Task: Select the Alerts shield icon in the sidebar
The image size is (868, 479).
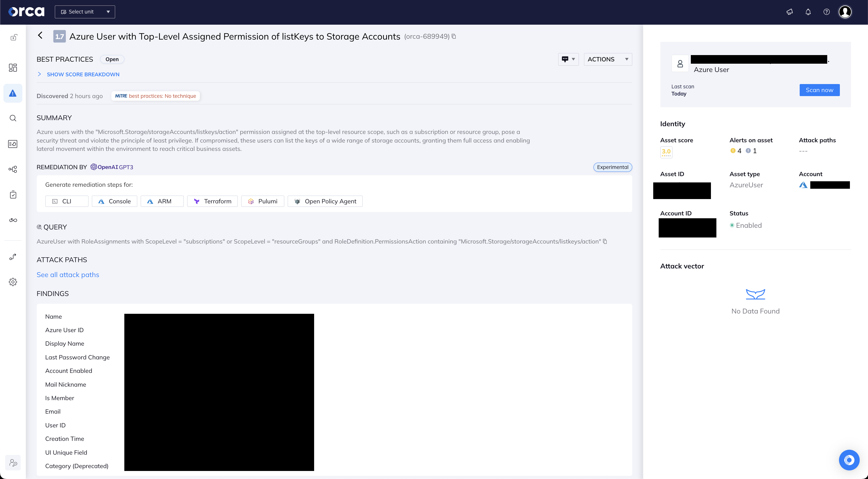Action: coord(13,93)
